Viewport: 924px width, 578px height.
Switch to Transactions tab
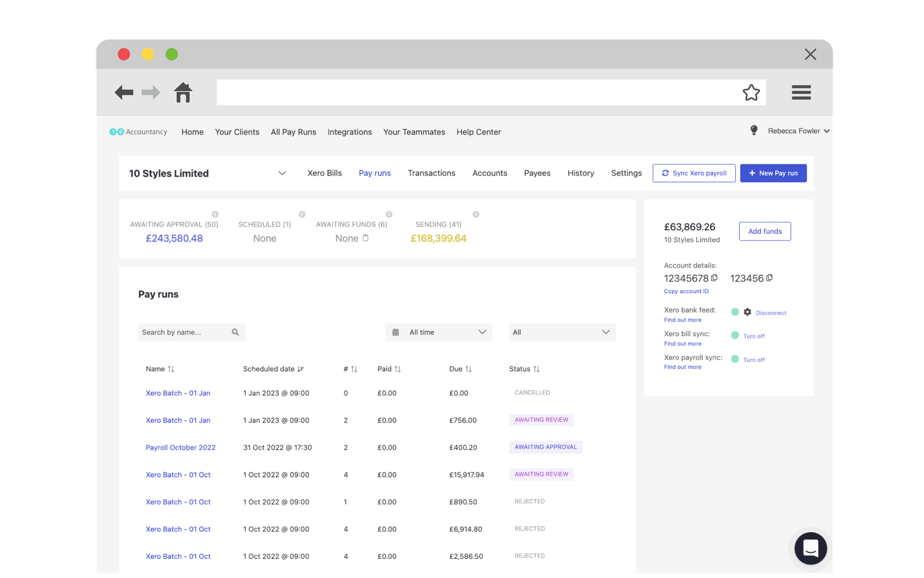(x=432, y=173)
